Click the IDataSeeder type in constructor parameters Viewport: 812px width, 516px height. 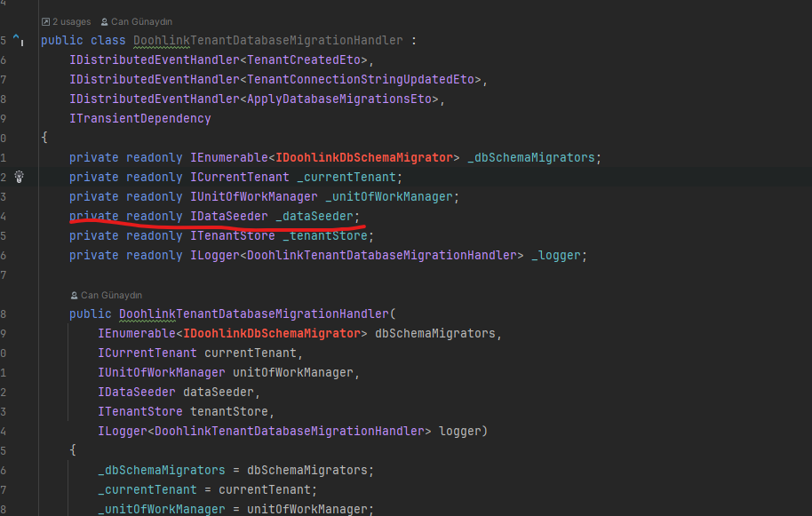click(x=137, y=392)
